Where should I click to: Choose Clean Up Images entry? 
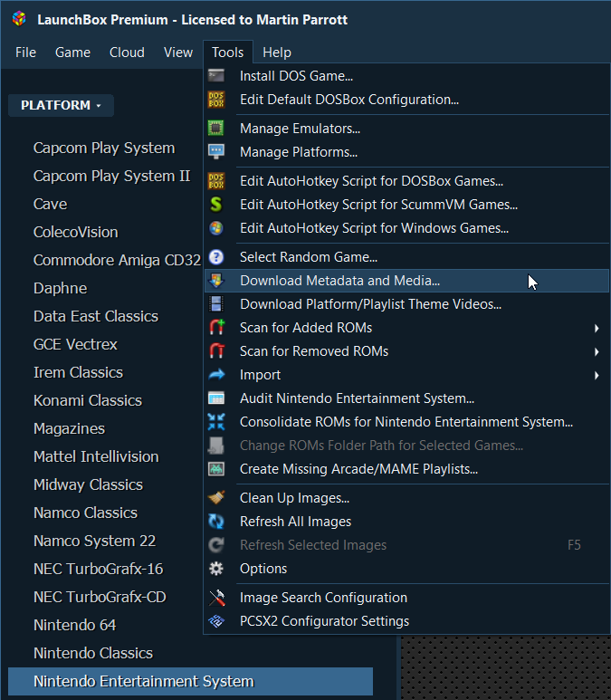[406, 498]
